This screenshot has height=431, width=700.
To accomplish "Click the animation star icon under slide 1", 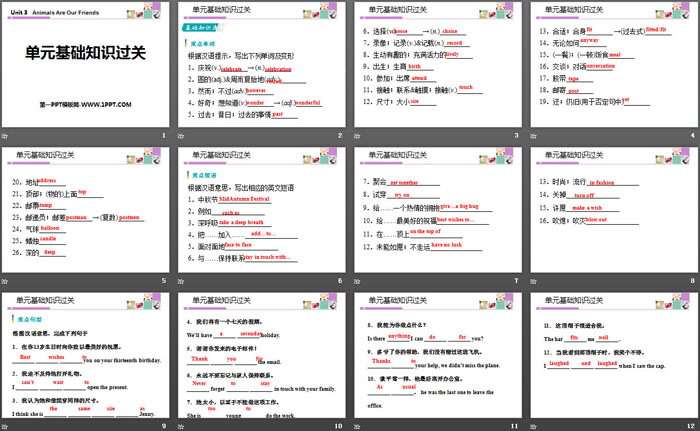I will pos(5,136).
